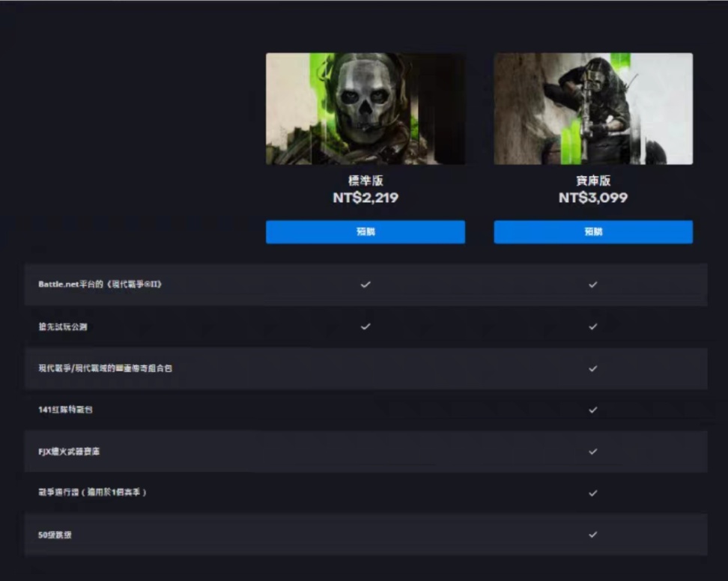728x581 pixels.
Task: Click the row label starting with 141
Action: pyautogui.click(x=65, y=410)
